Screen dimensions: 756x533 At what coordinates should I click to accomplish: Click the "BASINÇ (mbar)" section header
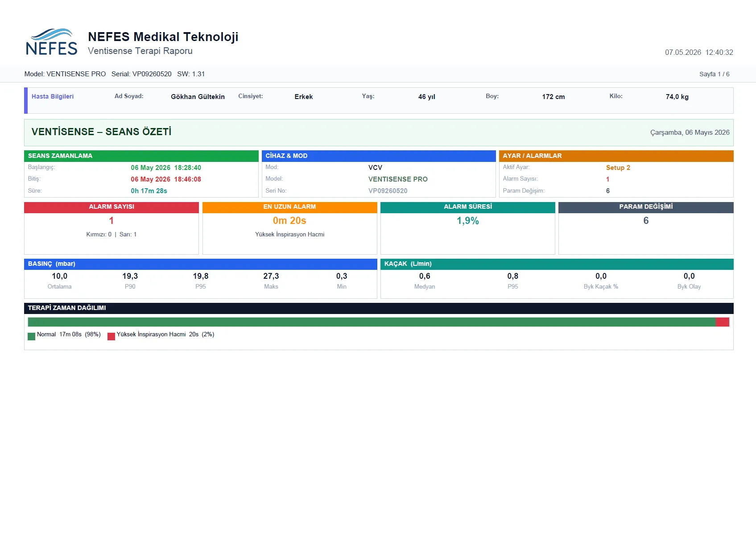tap(201, 264)
